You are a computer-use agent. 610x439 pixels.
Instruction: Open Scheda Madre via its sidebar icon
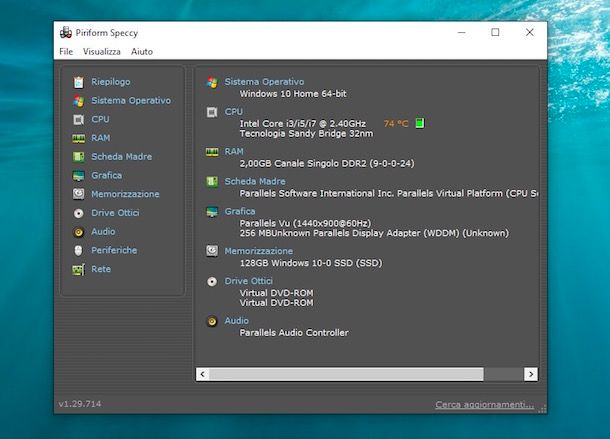(78, 157)
